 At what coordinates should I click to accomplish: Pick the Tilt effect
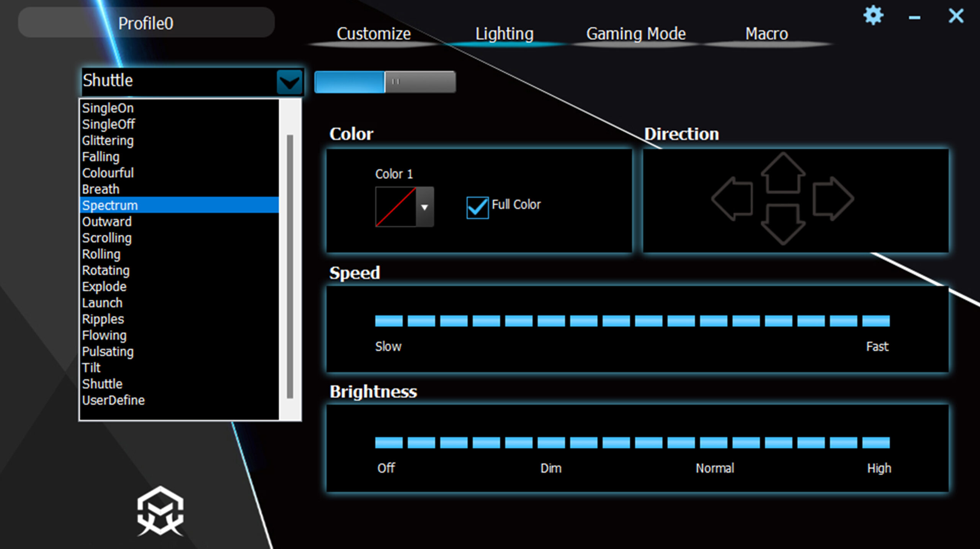click(x=179, y=368)
